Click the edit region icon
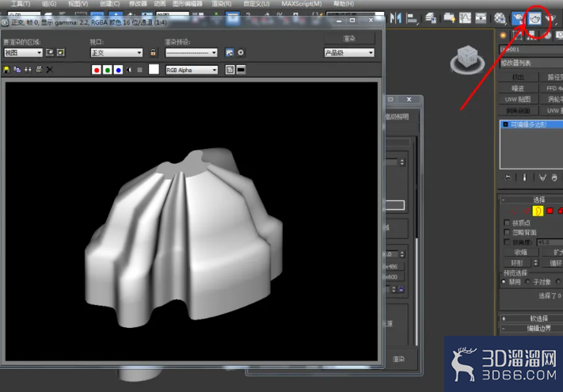Viewport: 563px width, 392px height. click(x=50, y=53)
